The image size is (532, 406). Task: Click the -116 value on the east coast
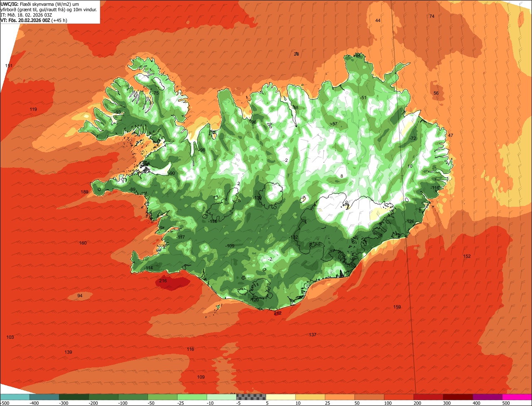tap(435, 188)
